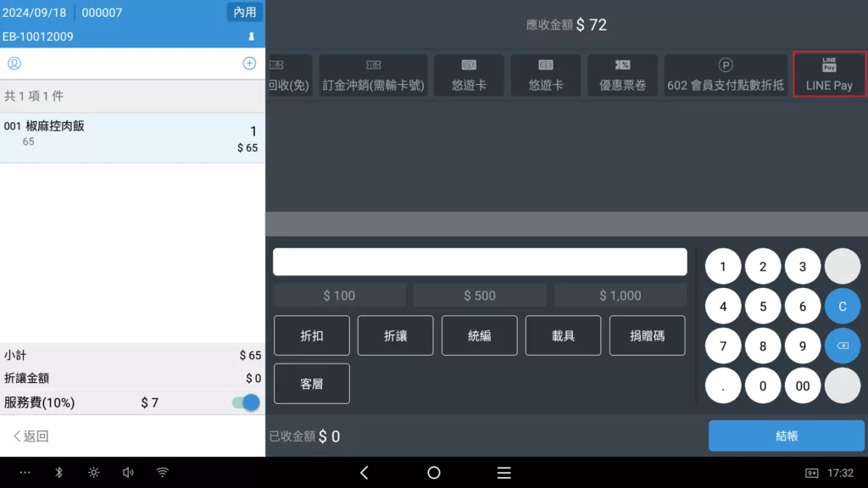Image resolution: width=868 pixels, height=488 pixels.
Task: Click the plus circle add icon
Action: [249, 63]
